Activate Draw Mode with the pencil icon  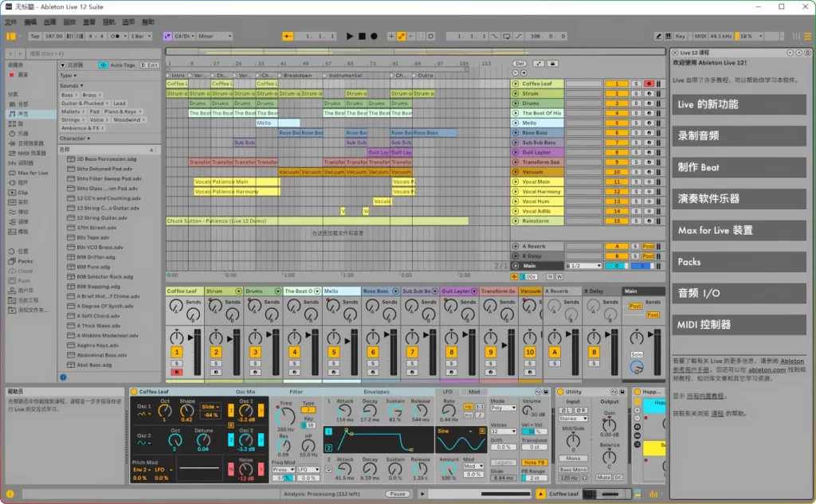(x=657, y=35)
